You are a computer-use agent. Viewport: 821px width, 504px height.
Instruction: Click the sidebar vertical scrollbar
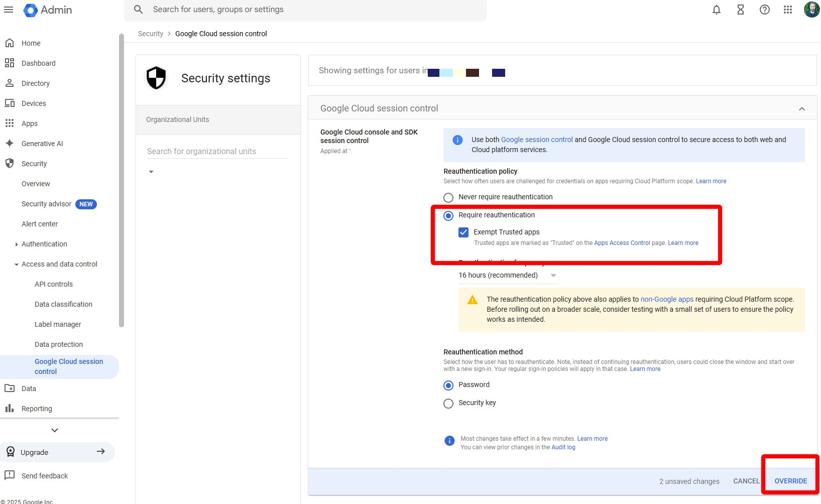[x=121, y=181]
